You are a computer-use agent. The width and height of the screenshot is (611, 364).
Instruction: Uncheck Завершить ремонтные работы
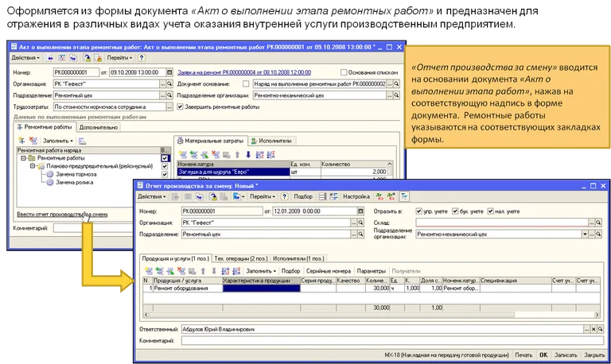(180, 106)
